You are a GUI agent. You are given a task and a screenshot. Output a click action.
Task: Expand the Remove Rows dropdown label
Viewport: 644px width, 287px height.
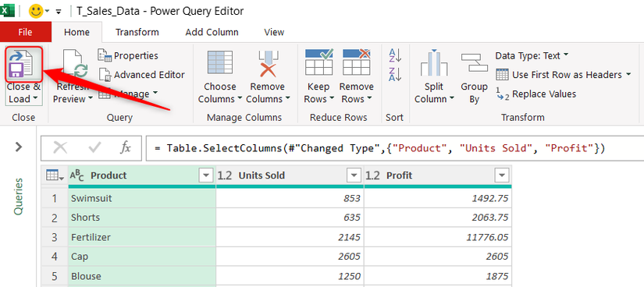(x=357, y=93)
